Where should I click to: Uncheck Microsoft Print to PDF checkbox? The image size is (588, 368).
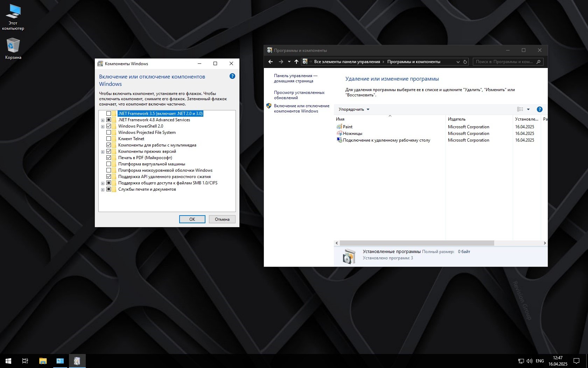tap(109, 158)
